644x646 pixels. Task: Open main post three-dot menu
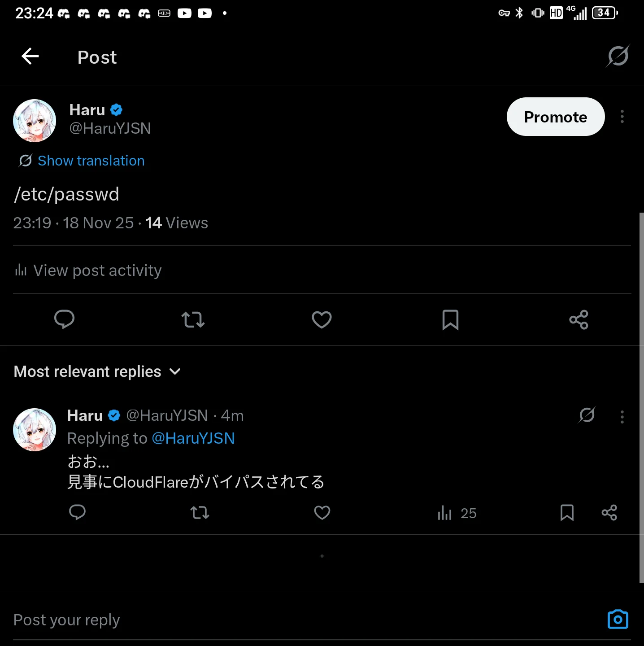pyautogui.click(x=622, y=117)
